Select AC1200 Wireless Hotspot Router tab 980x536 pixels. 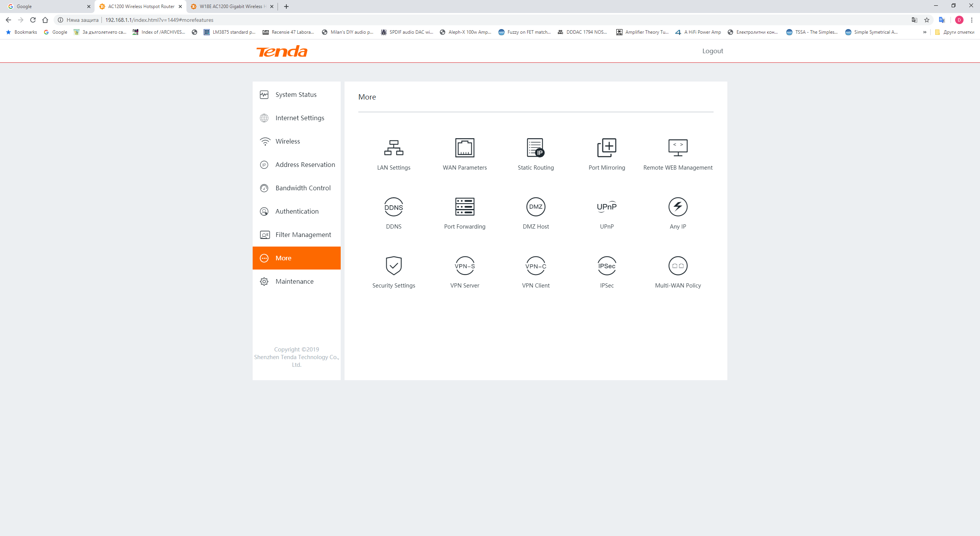(140, 7)
